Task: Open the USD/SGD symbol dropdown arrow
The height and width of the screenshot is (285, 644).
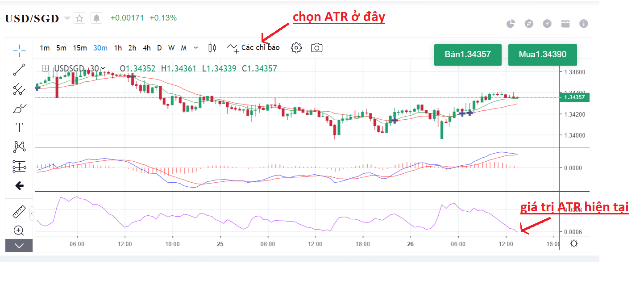Action: (67, 18)
